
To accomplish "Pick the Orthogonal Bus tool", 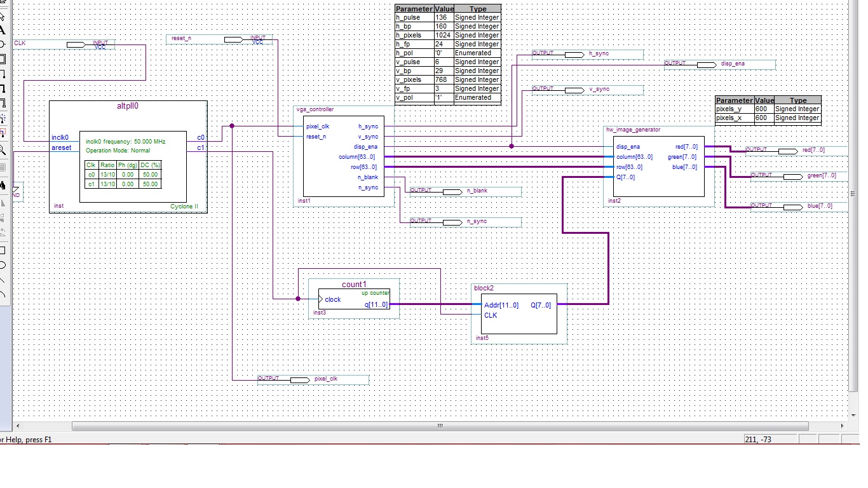I will coord(3,88).
